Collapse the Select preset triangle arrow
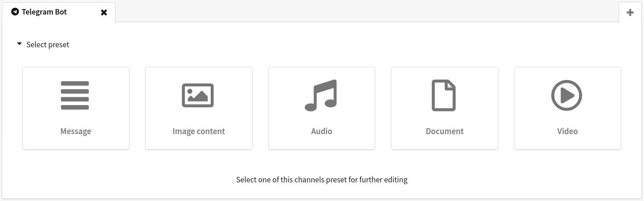 (19, 44)
